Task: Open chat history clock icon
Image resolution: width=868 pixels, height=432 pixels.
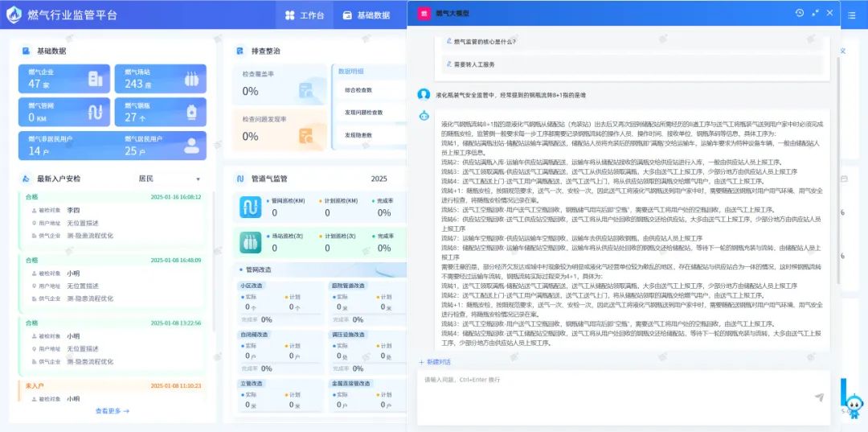Action: 799,13
